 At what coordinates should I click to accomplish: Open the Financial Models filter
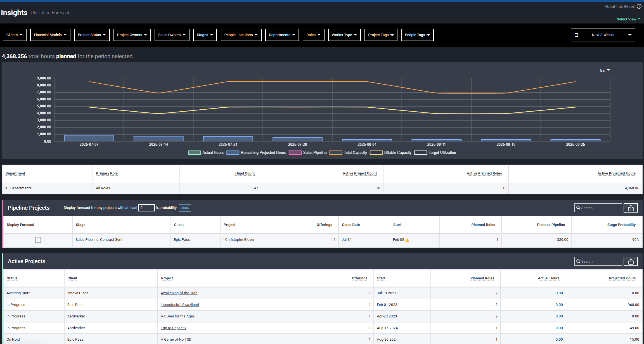(x=50, y=35)
